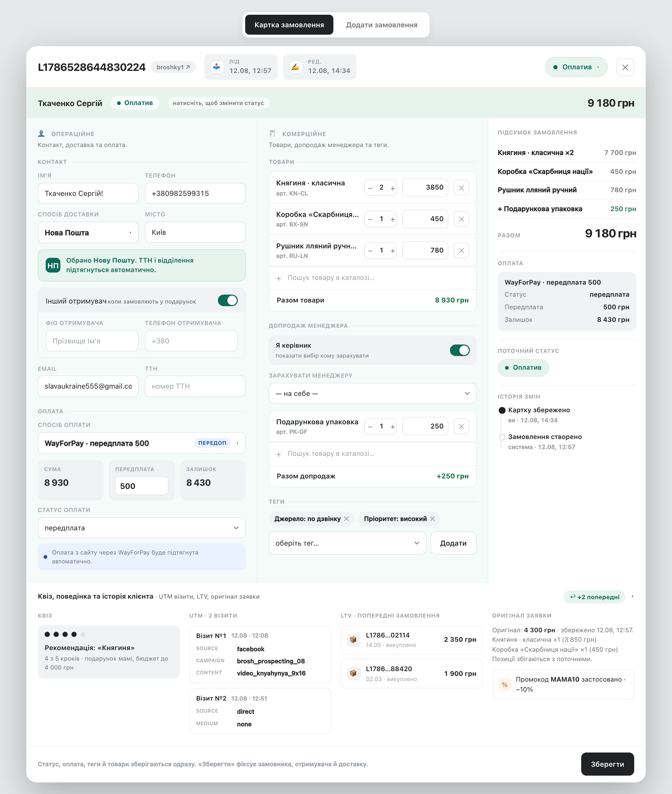The image size is (672, 794).
Task: Increase quantity of Княгиня класична
Action: [x=392, y=188]
